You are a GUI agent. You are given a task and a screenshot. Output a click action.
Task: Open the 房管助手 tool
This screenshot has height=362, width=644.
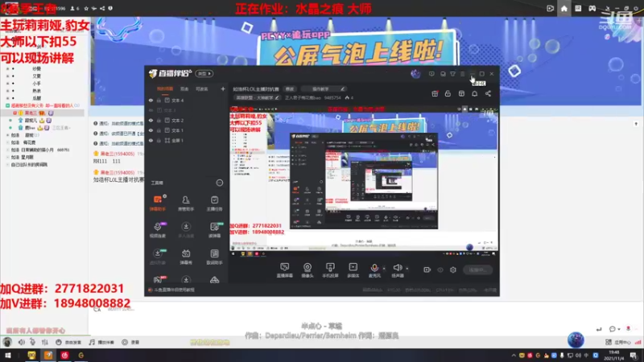186,204
